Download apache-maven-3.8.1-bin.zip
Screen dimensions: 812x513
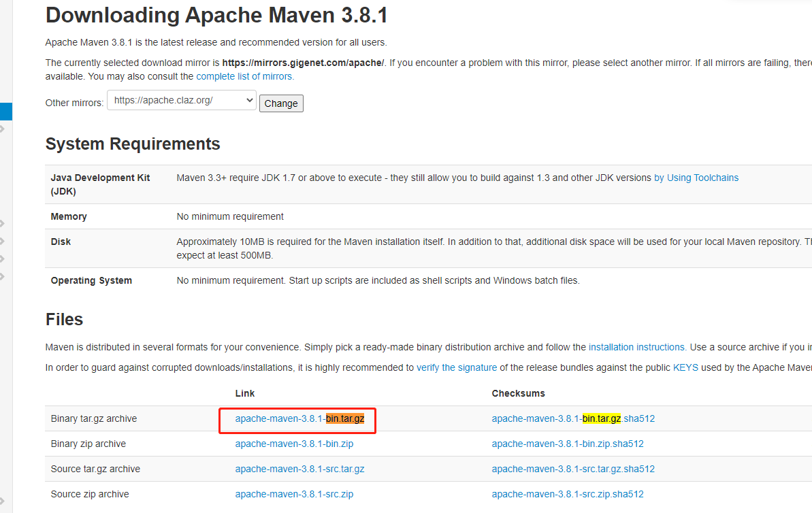pos(294,444)
